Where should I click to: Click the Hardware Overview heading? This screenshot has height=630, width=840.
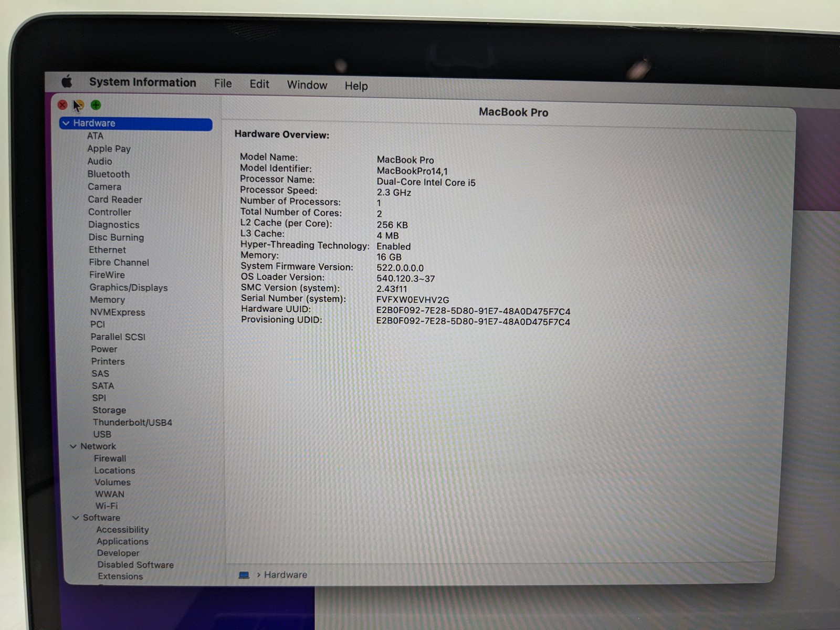tap(282, 134)
